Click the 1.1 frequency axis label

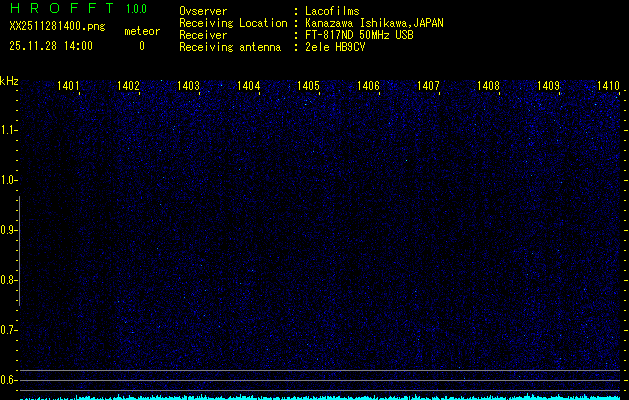(9, 130)
